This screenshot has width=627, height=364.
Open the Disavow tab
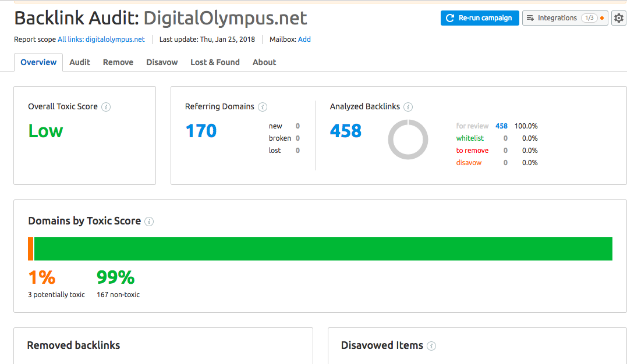point(162,62)
